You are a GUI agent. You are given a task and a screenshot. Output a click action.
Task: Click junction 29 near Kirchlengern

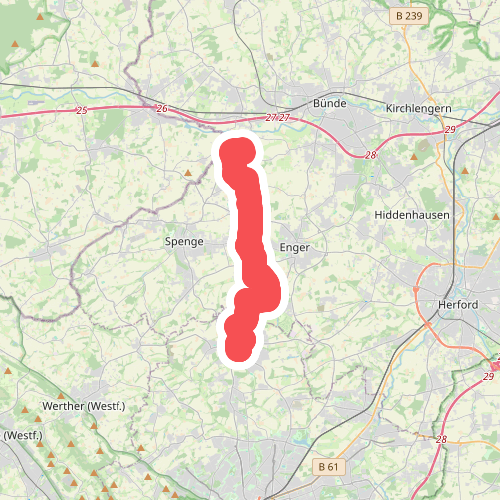pos(450,129)
